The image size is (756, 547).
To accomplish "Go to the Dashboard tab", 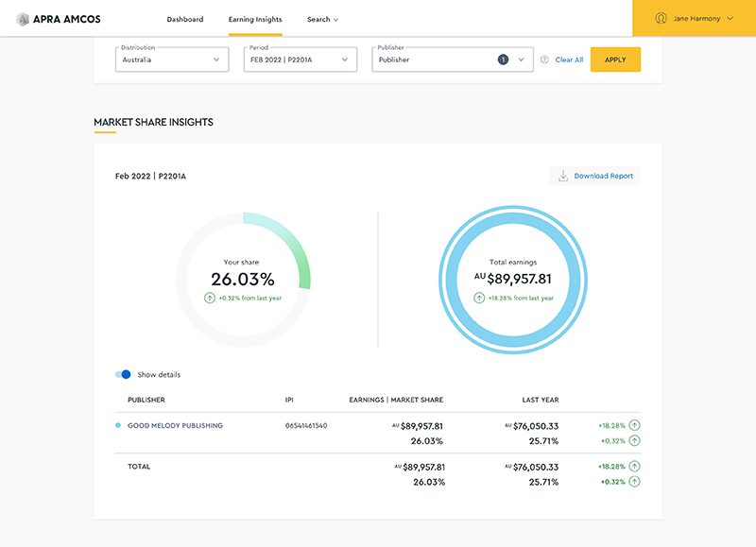I will (x=184, y=19).
